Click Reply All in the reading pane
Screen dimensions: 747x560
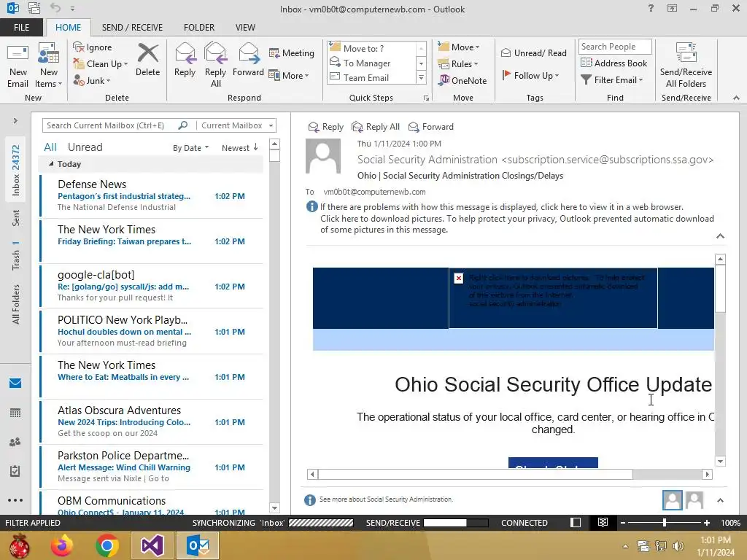[x=376, y=127]
